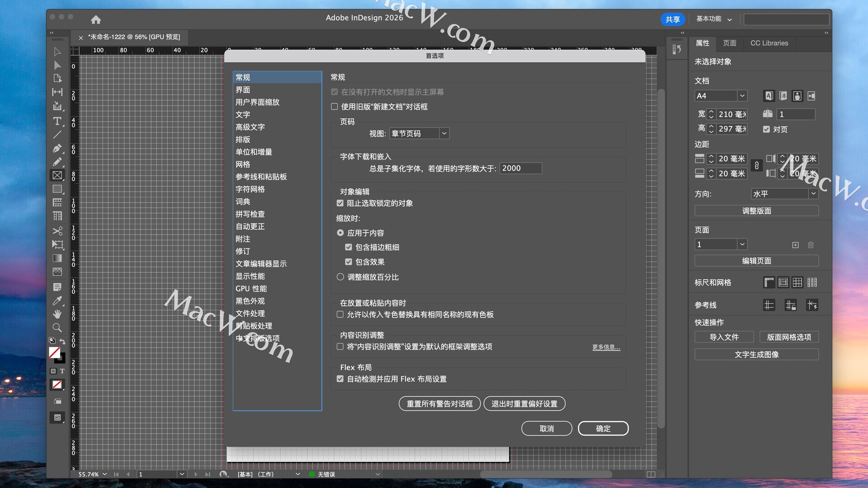Click the 确定 button
Image resolution: width=868 pixels, height=488 pixels.
tap(603, 428)
